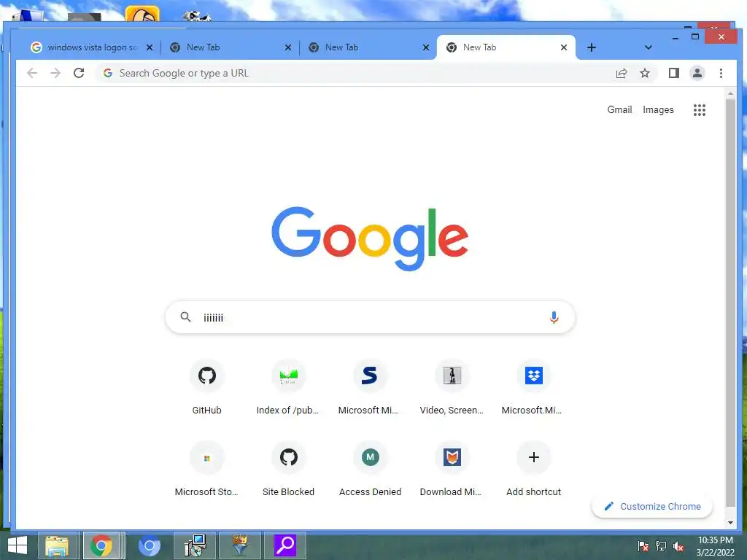Open the purple search app on taskbar
The width and height of the screenshot is (747, 560).
pyautogui.click(x=285, y=545)
